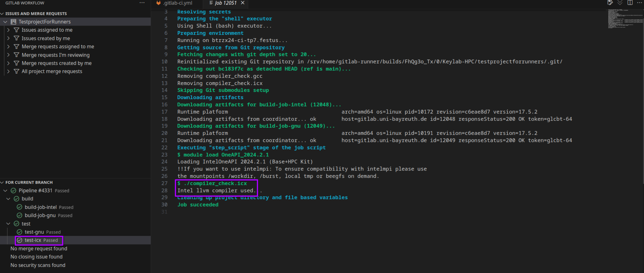Click filter icon for All project merge requests
Viewport: 644px width, 273px height.
[16, 71]
